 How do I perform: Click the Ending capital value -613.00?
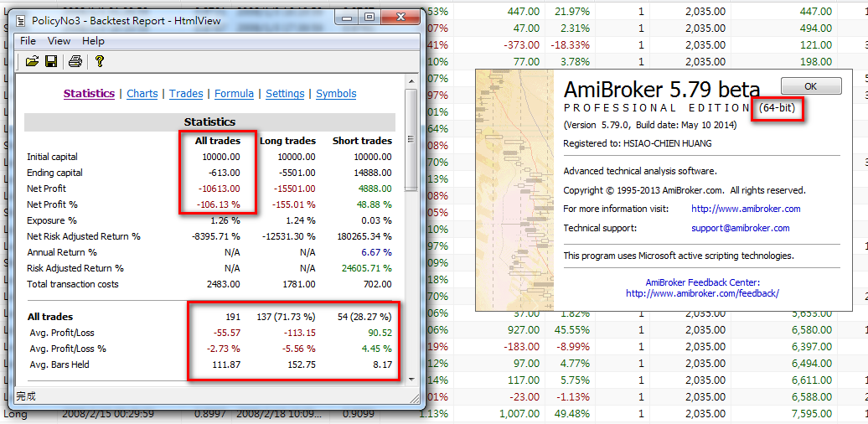click(224, 173)
